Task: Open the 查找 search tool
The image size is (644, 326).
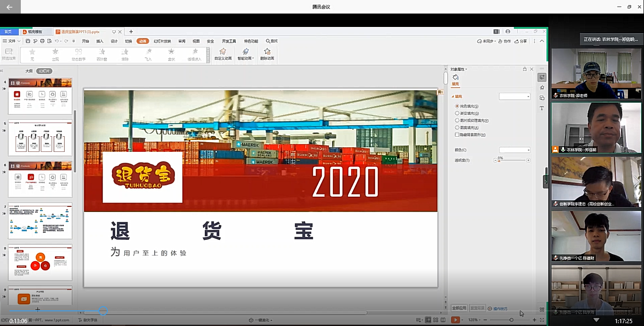Action: [271, 41]
